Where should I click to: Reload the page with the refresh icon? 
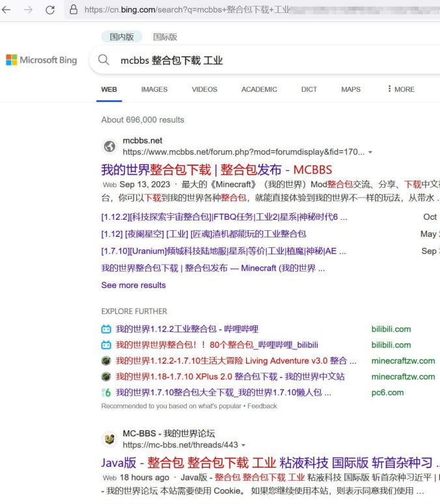point(50,10)
